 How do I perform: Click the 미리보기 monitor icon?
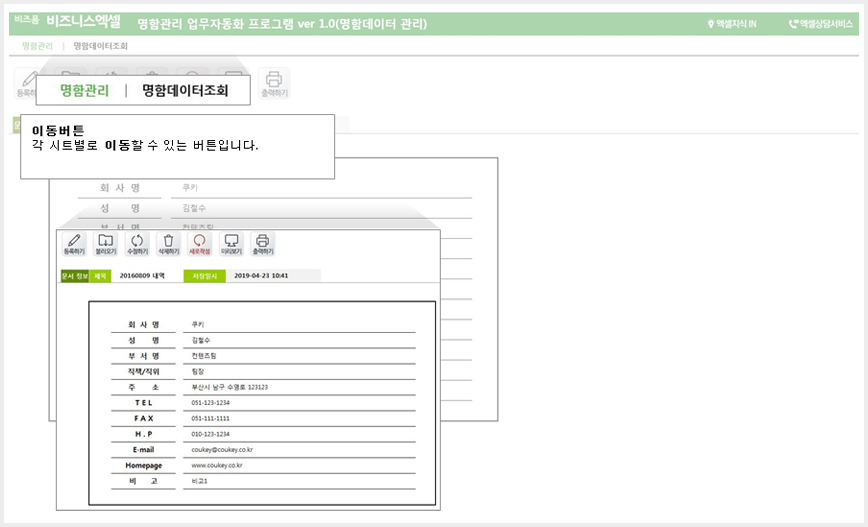[x=231, y=244]
